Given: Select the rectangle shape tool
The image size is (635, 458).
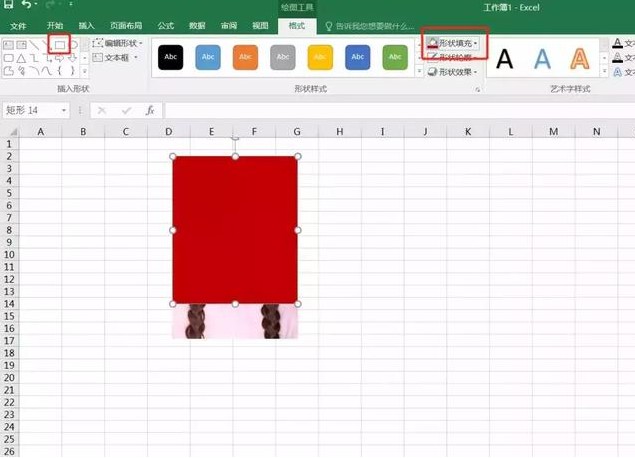Looking at the screenshot, I should tap(59, 45).
